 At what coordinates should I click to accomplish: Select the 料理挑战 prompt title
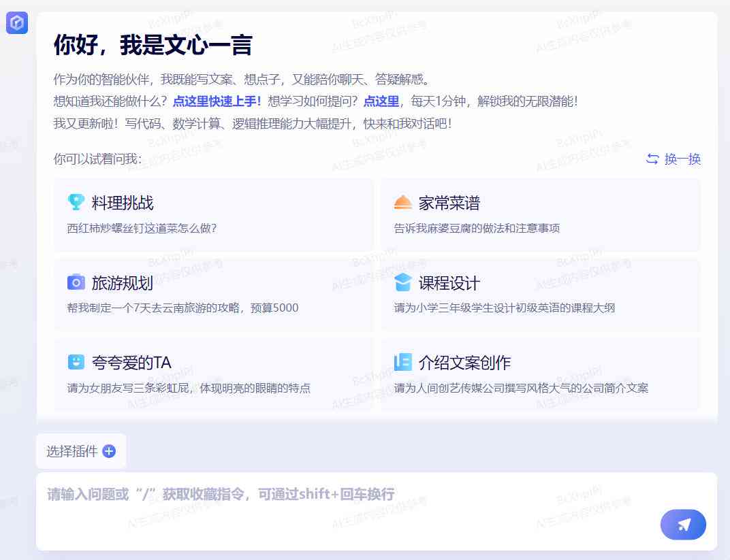click(x=123, y=203)
